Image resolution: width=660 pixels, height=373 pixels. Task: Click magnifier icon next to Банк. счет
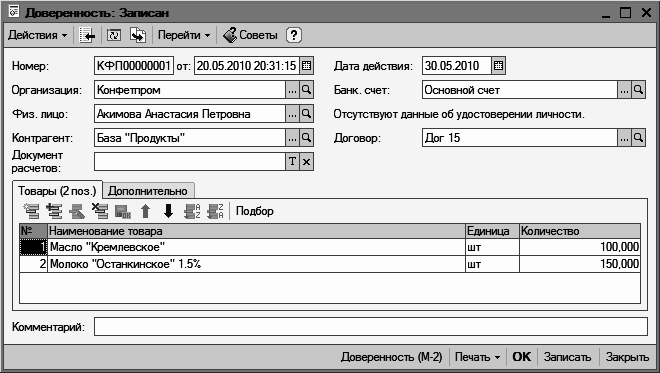[x=639, y=90]
